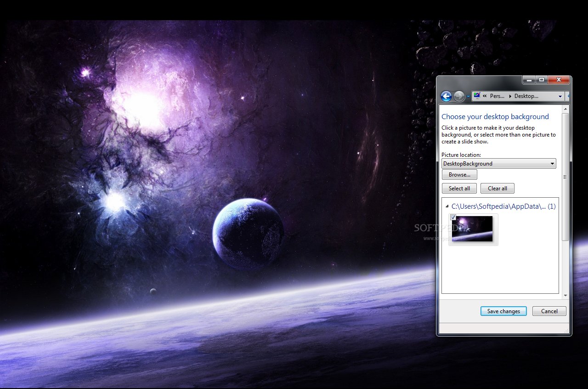Go back with the blue Back arrow
The image size is (588, 389).
pos(446,96)
